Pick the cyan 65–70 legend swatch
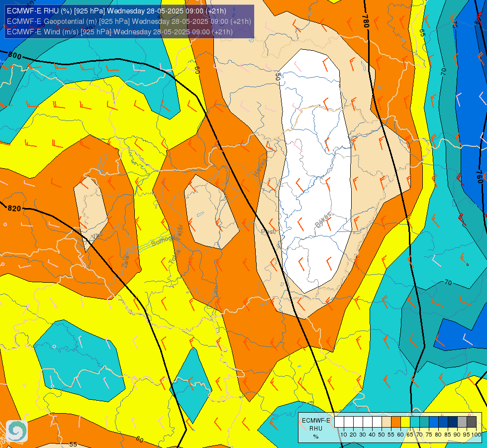This screenshot has height=448, width=487. click(415, 422)
